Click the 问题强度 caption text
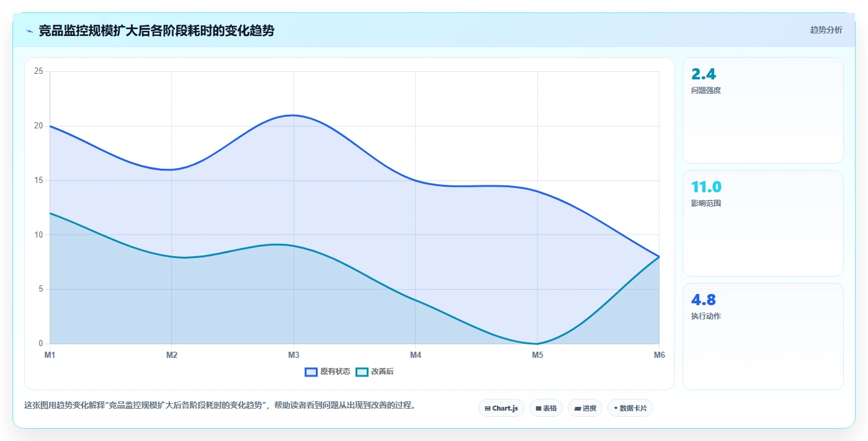 coord(706,91)
